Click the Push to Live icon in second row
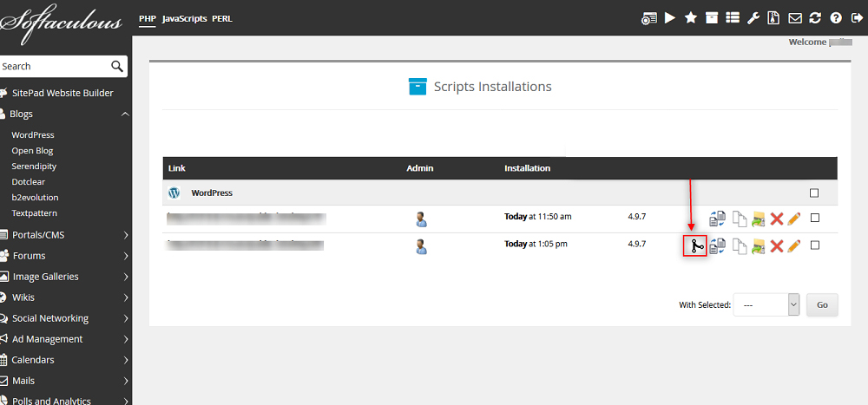The height and width of the screenshot is (405, 868). pyautogui.click(x=694, y=246)
